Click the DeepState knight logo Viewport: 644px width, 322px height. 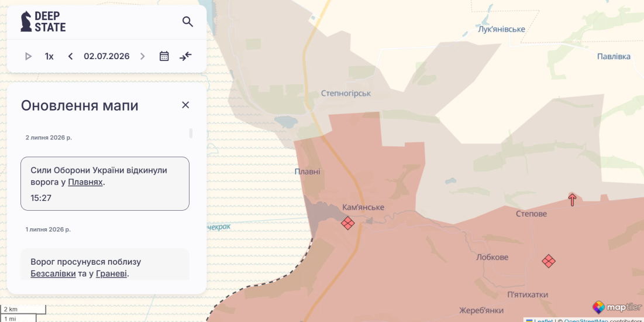click(x=26, y=22)
